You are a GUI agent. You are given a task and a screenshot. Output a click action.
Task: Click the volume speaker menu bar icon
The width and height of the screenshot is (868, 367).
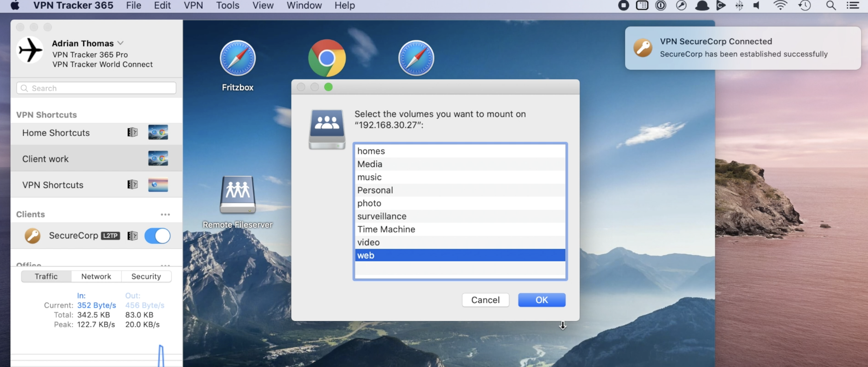click(756, 5)
